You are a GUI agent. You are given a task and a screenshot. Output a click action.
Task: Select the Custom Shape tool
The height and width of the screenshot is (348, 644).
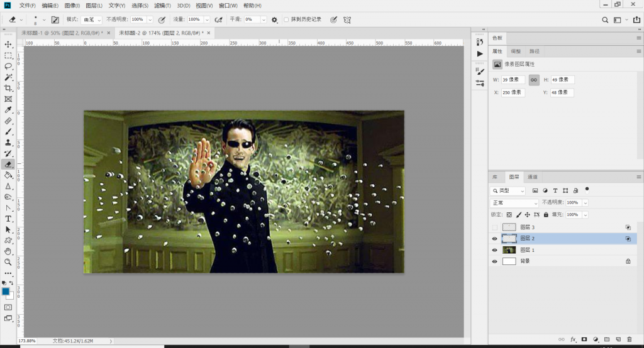click(x=8, y=241)
